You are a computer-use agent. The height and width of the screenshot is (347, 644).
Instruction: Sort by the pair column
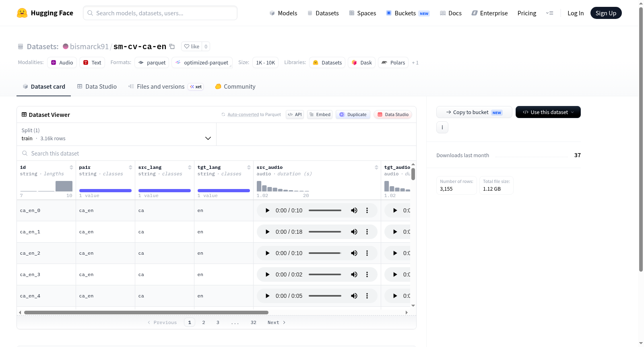tap(130, 167)
